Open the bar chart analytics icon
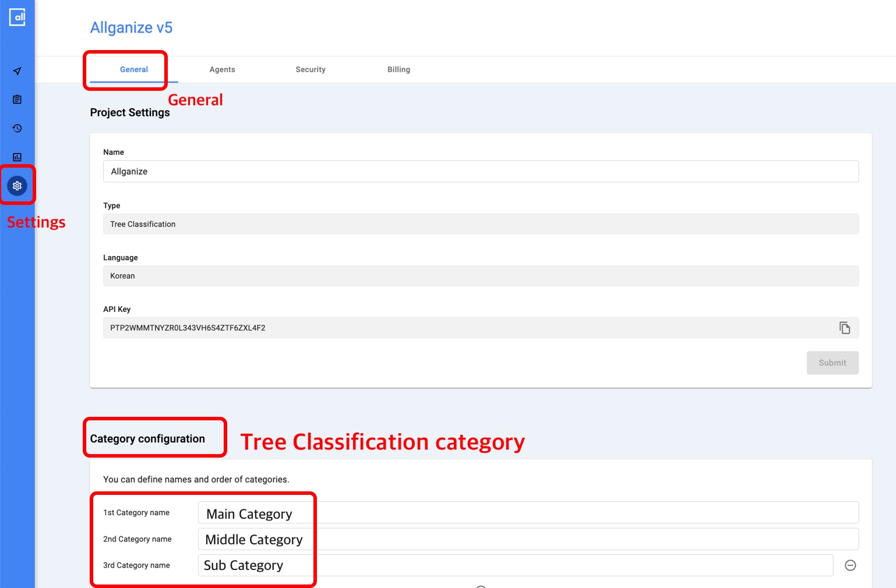This screenshot has height=588, width=896. [17, 157]
